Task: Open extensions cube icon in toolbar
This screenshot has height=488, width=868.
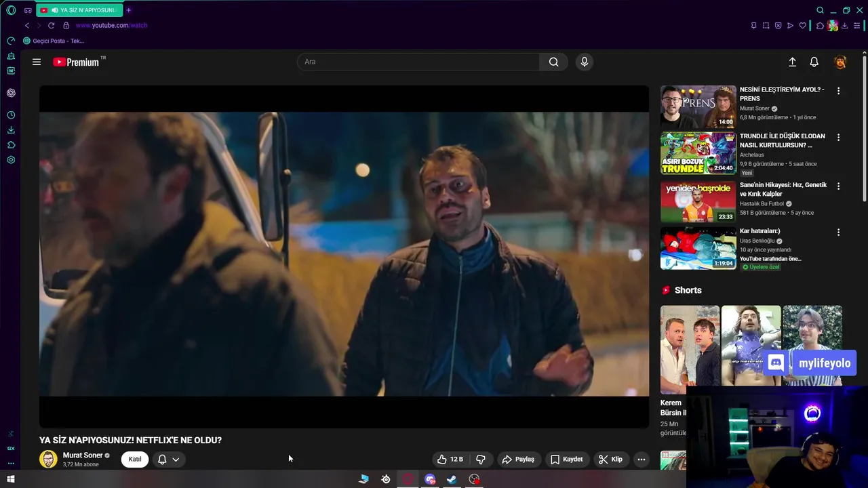Action: 820,25
